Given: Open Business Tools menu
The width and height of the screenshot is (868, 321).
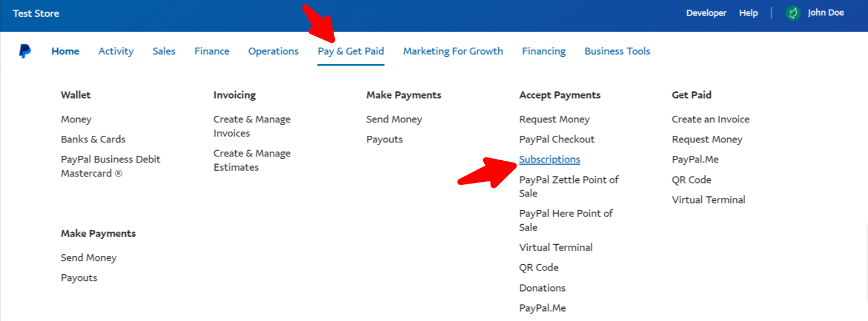Looking at the screenshot, I should (617, 51).
